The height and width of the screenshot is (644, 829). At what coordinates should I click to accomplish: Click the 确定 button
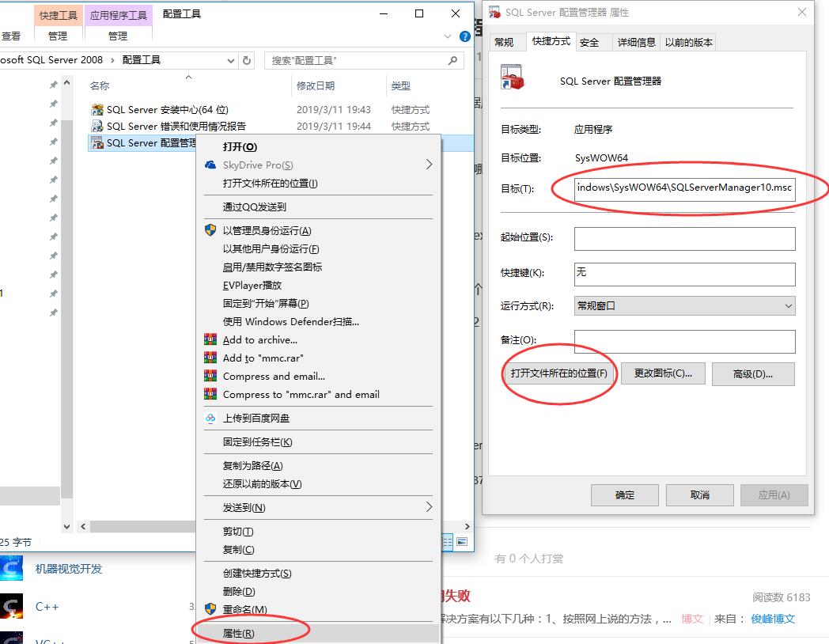pos(624,495)
